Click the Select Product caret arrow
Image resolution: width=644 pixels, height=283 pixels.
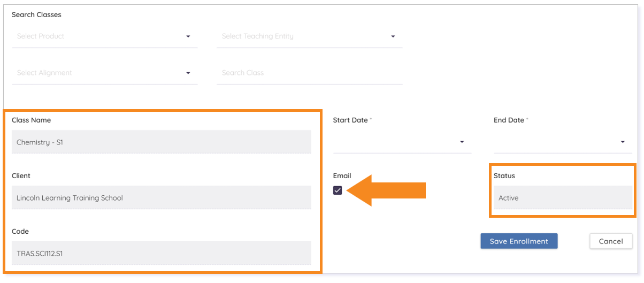click(188, 36)
